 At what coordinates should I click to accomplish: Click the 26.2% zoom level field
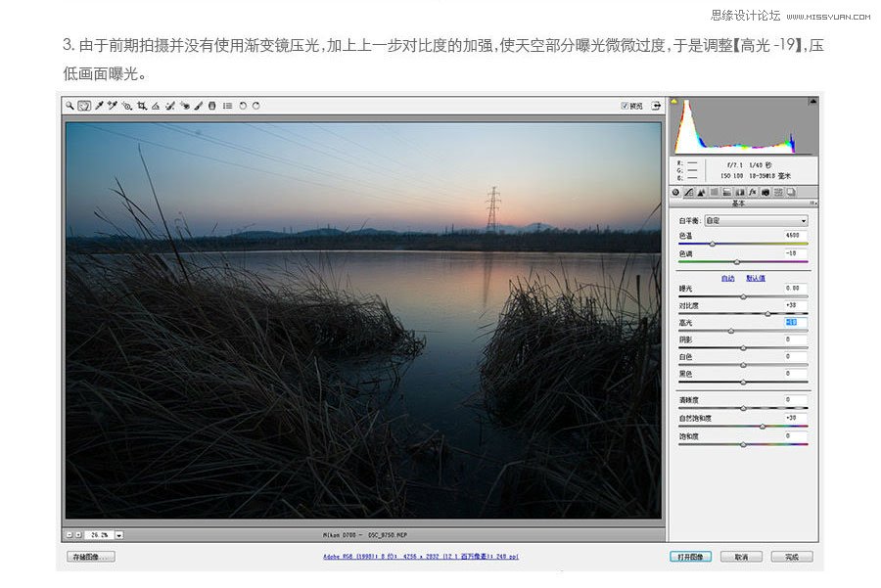(x=99, y=535)
